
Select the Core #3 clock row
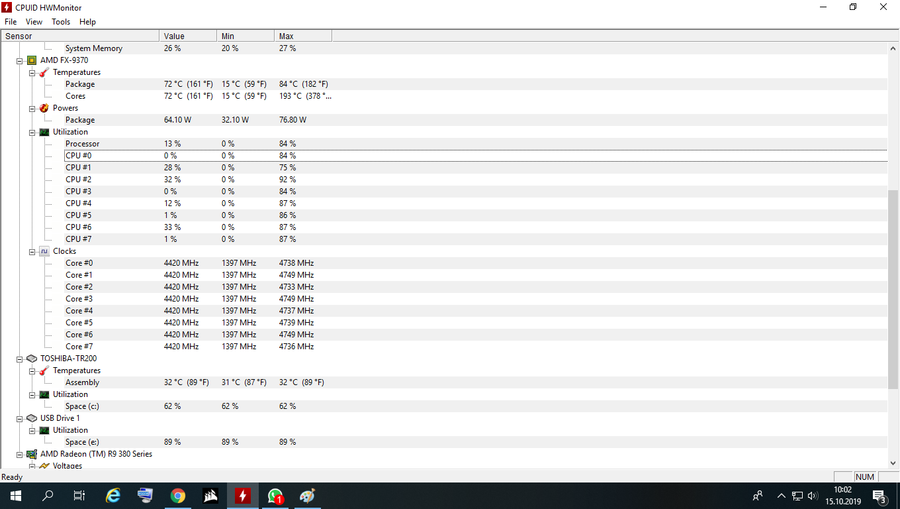[x=476, y=299]
